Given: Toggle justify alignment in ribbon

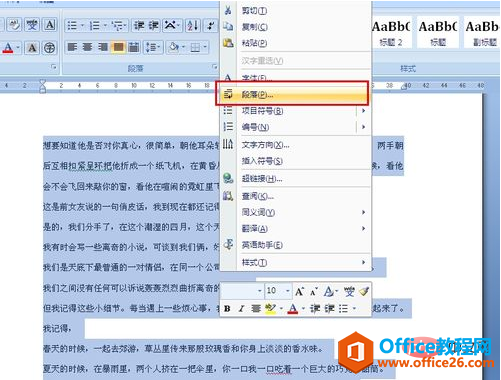Looking at the screenshot, I should click(x=118, y=47).
